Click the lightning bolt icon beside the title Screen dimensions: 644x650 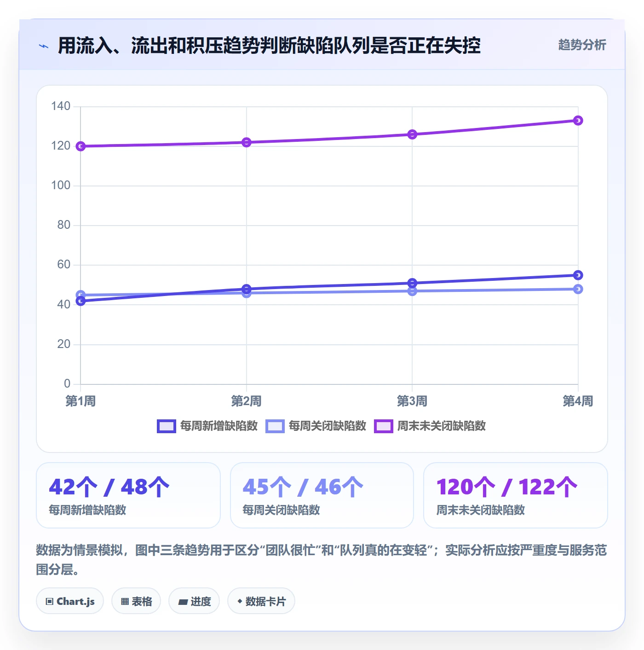click(44, 46)
